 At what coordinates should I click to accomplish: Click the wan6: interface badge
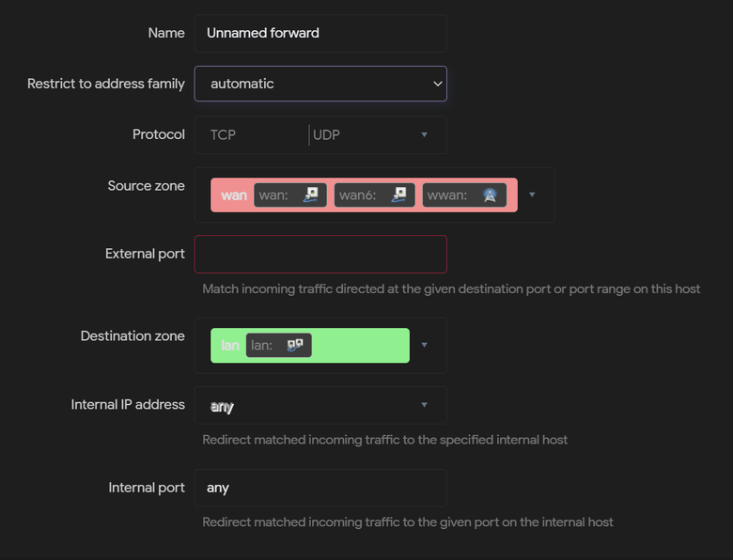coord(374,194)
